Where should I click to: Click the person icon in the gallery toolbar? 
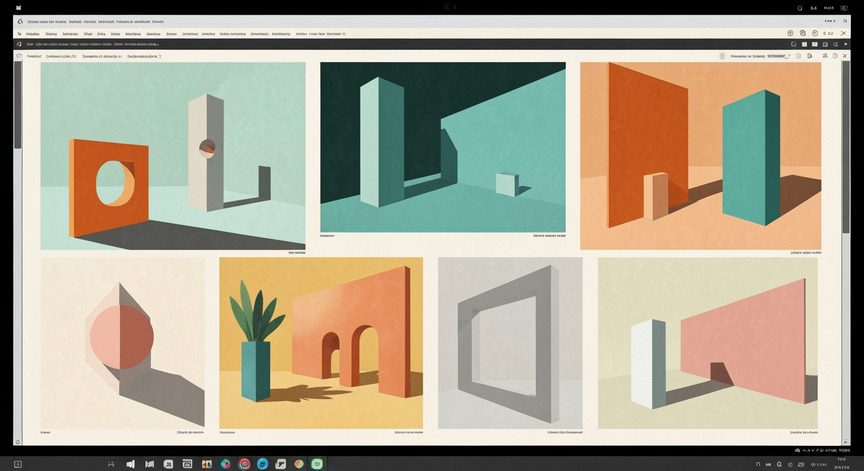click(825, 56)
